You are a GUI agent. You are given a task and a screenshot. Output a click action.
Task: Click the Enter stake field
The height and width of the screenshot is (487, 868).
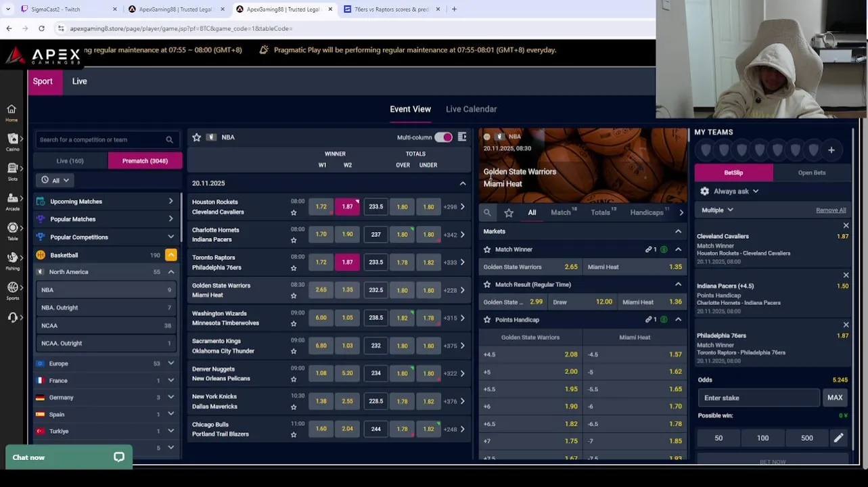(x=758, y=398)
